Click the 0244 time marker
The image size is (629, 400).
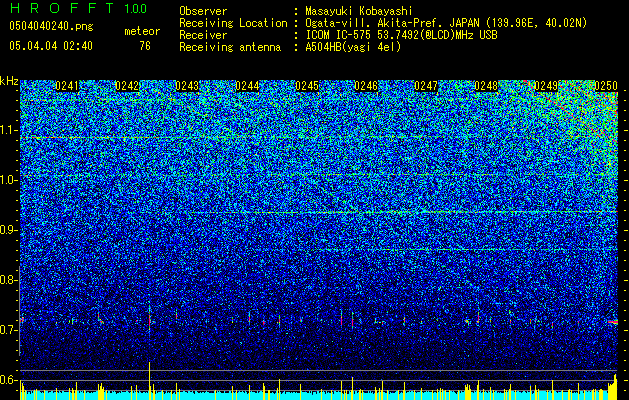click(x=247, y=86)
